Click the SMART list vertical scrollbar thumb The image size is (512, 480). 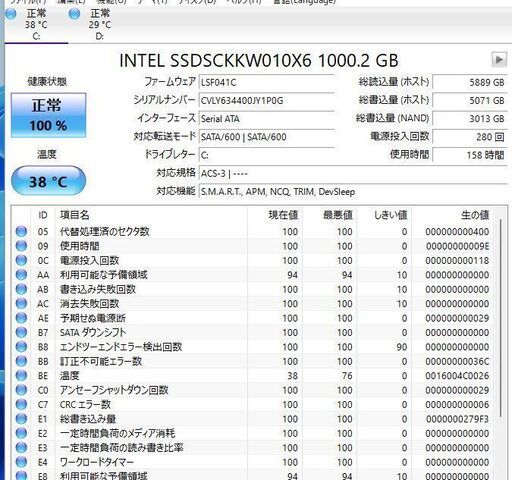tap(501, 318)
